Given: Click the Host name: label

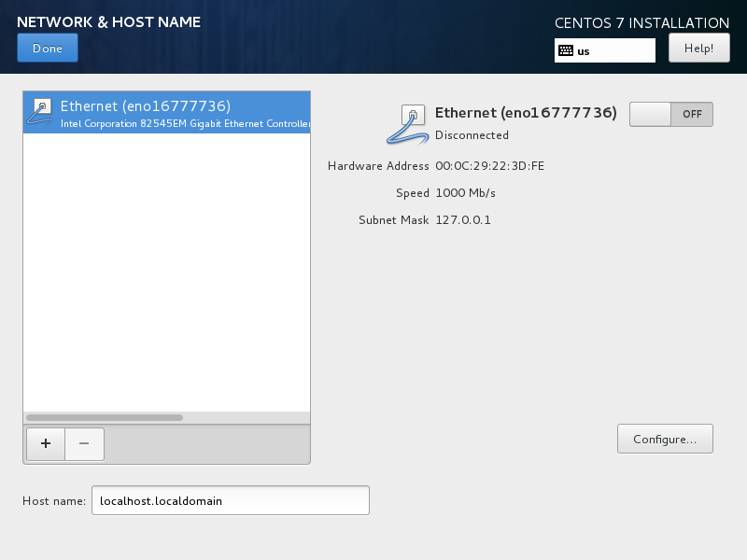Looking at the screenshot, I should [x=54, y=501].
